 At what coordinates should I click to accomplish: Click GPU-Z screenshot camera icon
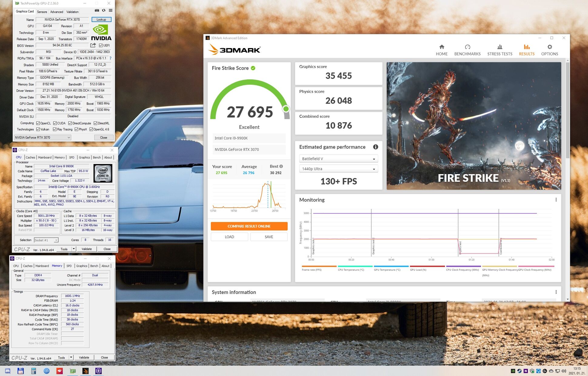(97, 11)
